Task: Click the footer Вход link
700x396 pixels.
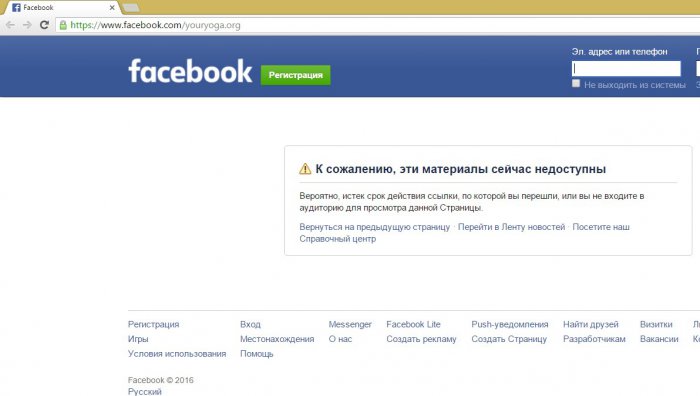Action: click(x=250, y=324)
